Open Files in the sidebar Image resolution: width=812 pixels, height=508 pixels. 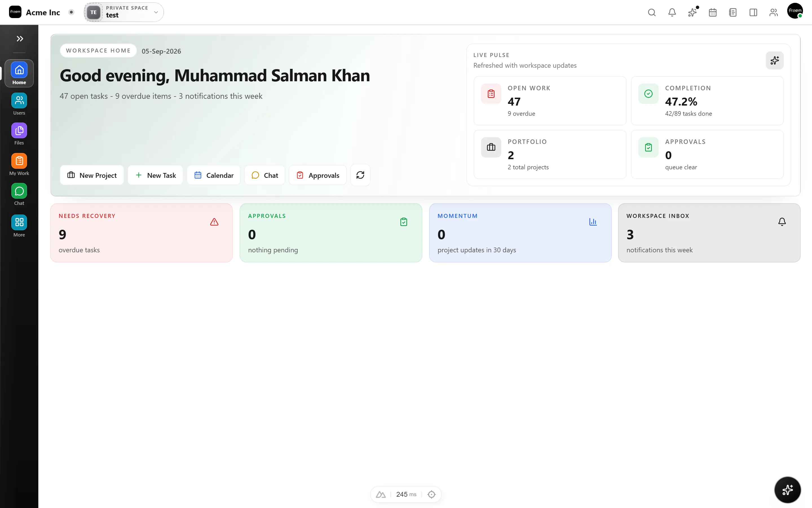click(19, 134)
